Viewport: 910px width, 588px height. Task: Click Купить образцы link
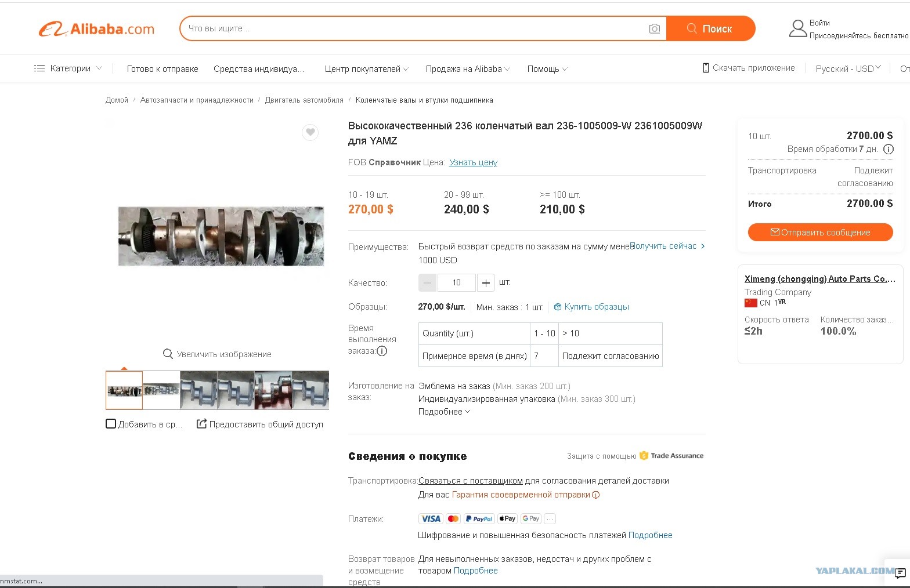(x=591, y=307)
